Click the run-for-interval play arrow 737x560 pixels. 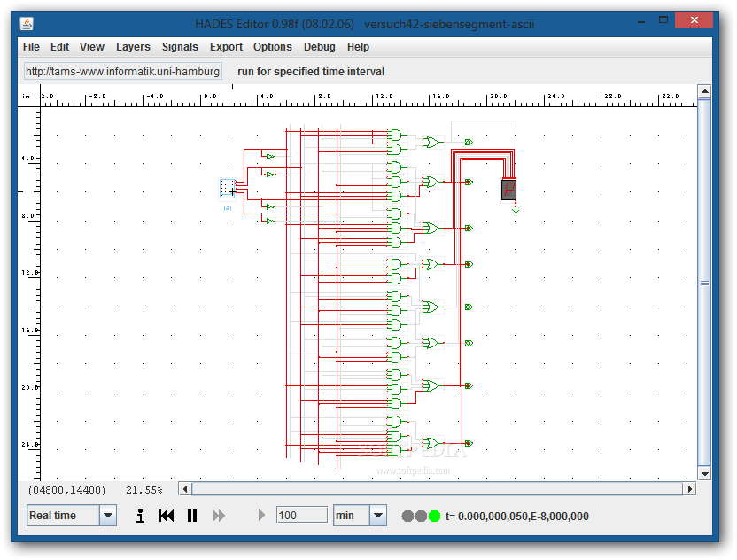click(x=262, y=516)
